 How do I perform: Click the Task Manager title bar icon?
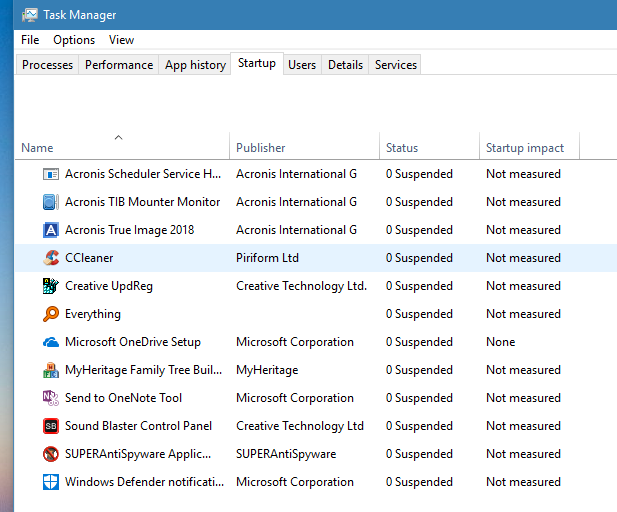click(30, 15)
